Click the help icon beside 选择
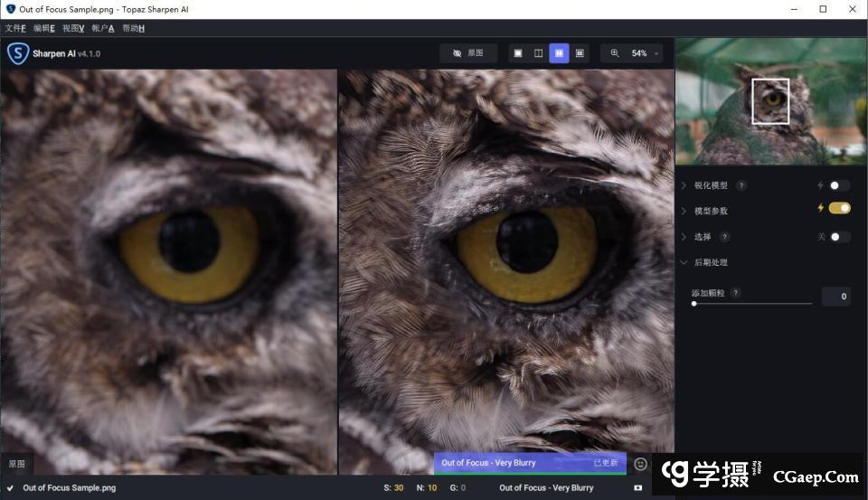Image resolution: width=868 pixels, height=500 pixels. point(724,237)
